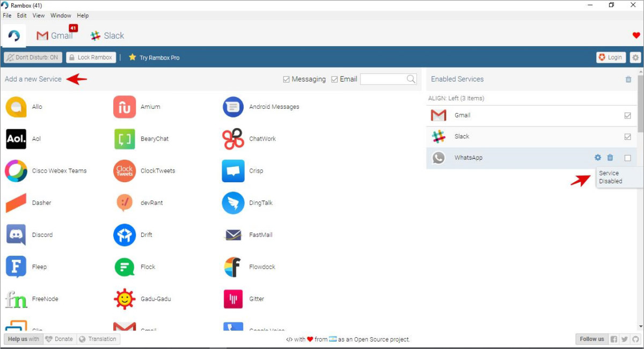
Task: Add the Gitter service
Action: (243, 299)
